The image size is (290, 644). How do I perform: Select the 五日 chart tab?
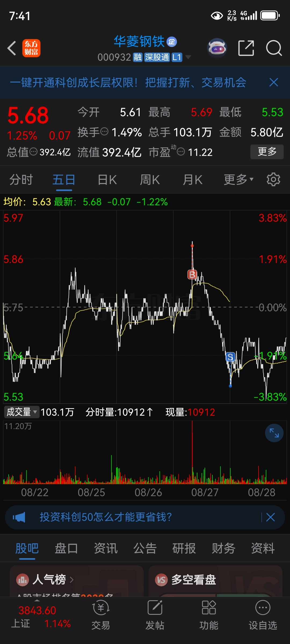64,180
